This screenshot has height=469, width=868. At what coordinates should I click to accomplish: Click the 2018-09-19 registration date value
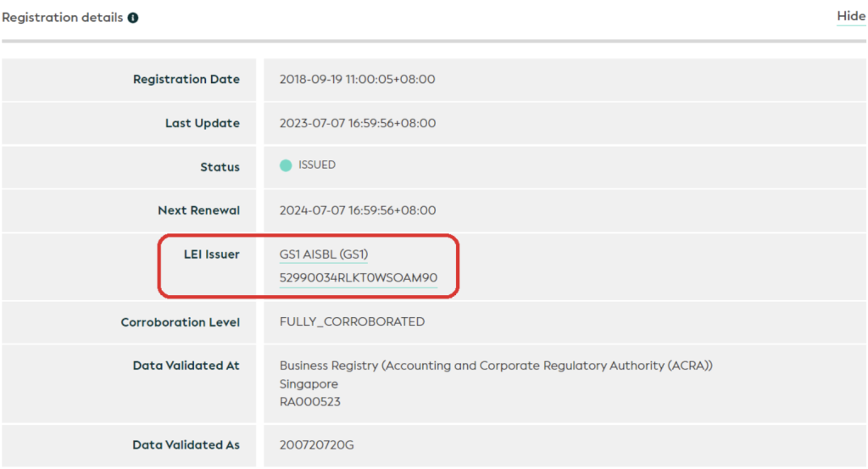(357, 80)
